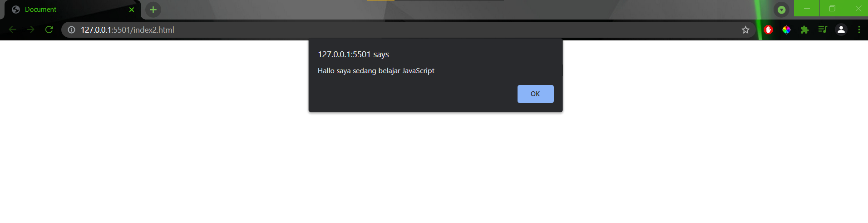The image size is (868, 223).
Task: Go back to the previous page
Action: [x=13, y=30]
